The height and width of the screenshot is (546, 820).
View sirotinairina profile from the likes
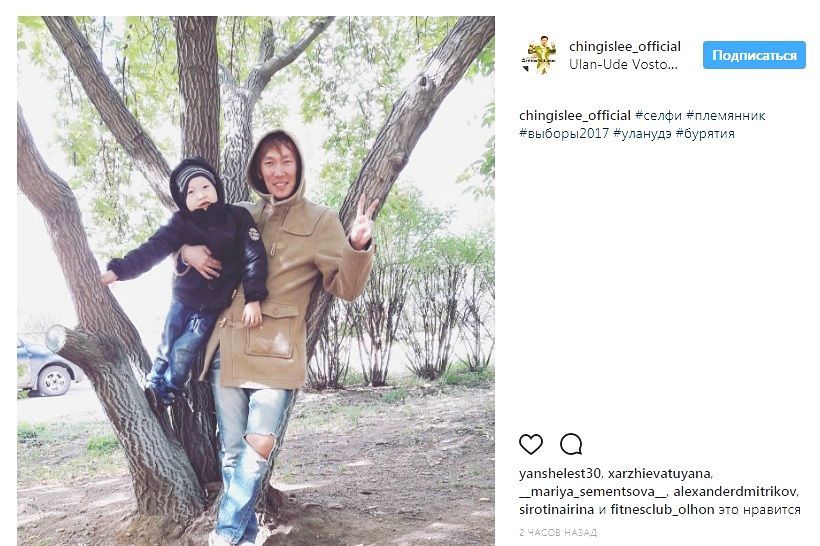coord(556,509)
